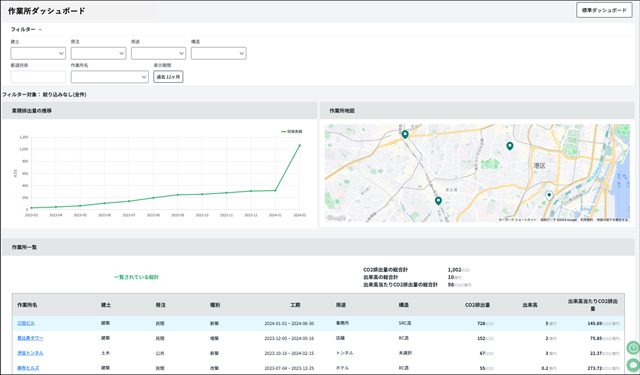Select the white highlighted map pin
The height and width of the screenshot is (375, 640).
click(x=549, y=195)
